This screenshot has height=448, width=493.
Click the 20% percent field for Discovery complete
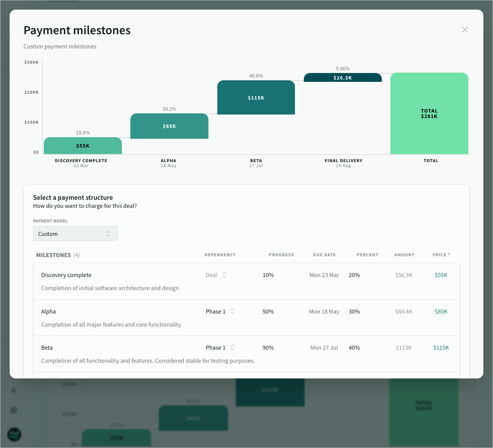[354, 275]
